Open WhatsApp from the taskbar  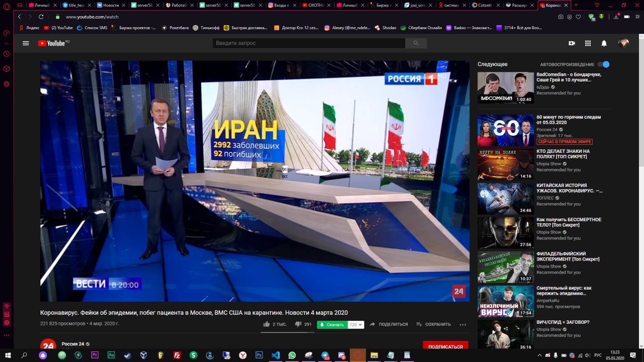pos(292,355)
